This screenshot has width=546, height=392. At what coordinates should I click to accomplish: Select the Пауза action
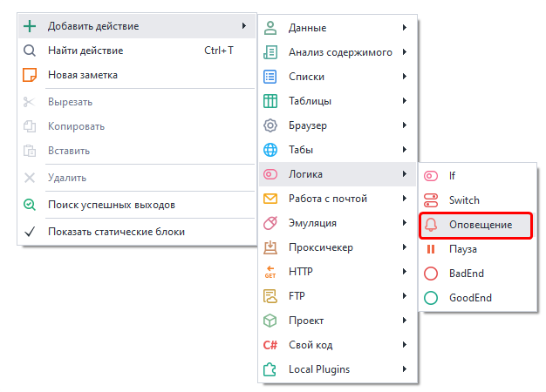[462, 249]
